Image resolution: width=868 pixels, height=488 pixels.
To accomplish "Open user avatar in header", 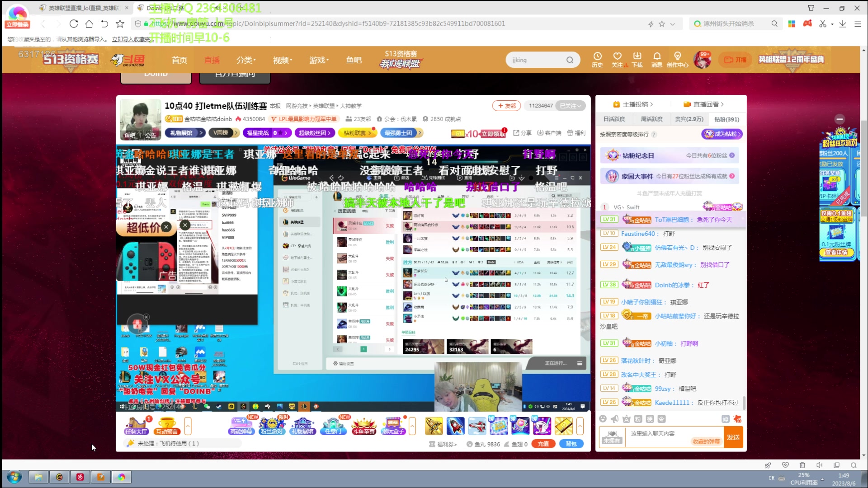I will [x=702, y=60].
